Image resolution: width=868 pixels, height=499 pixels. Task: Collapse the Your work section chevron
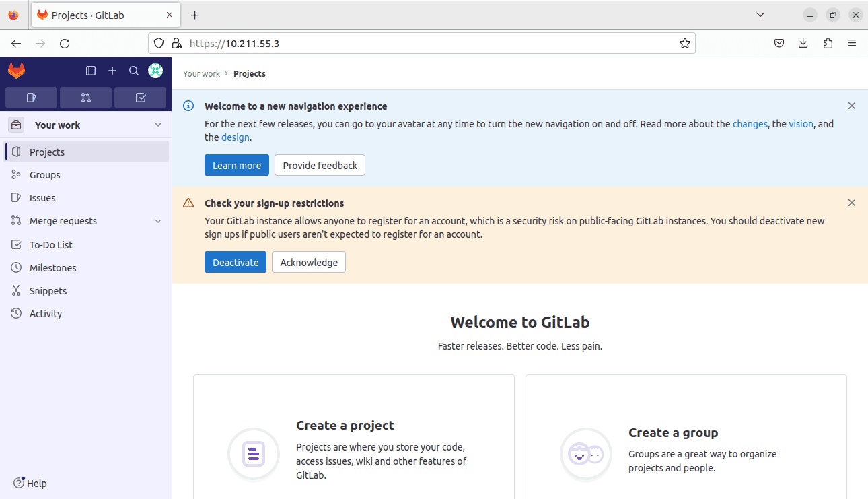click(158, 125)
